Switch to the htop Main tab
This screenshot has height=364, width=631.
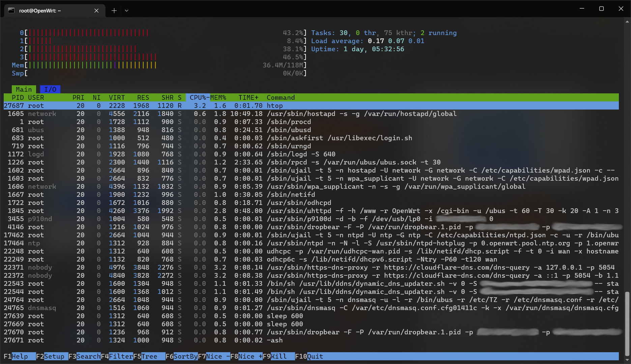pyautogui.click(x=24, y=89)
